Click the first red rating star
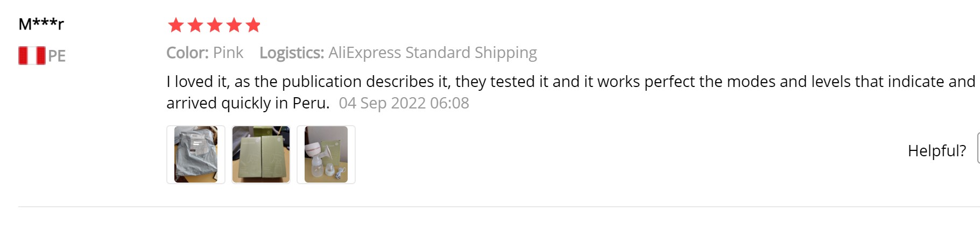 pos(176,25)
